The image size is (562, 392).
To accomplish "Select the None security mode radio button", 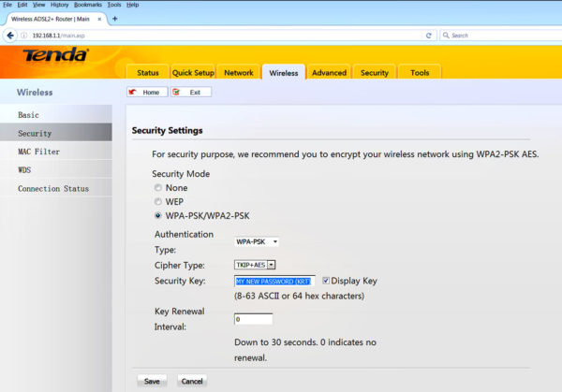I will (x=156, y=188).
